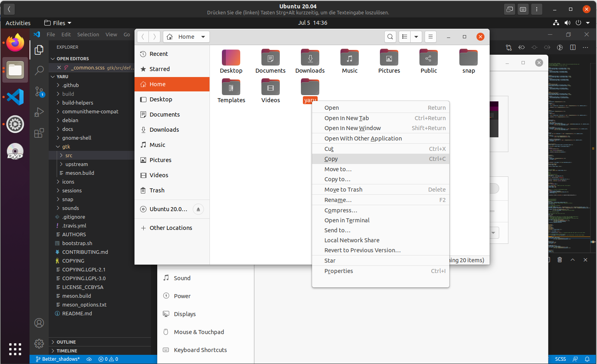
Task: Click Better_shadows* branch in status bar
Action: [58, 359]
